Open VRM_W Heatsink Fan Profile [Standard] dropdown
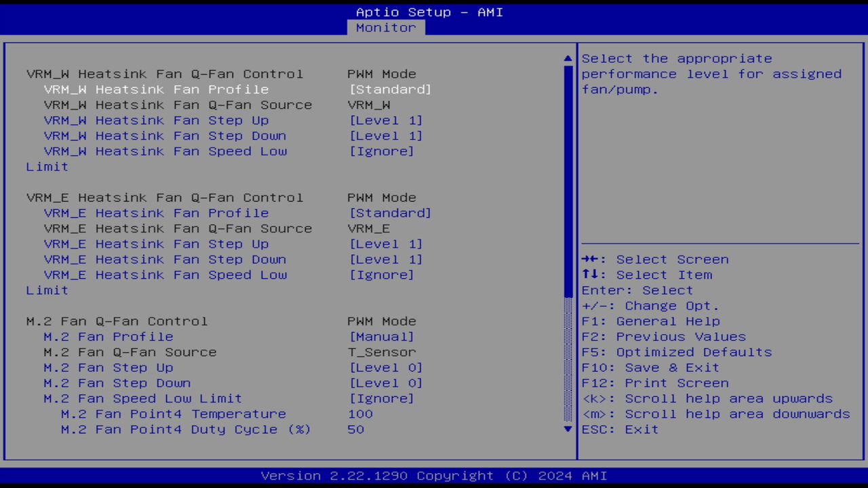The image size is (868, 488). pyautogui.click(x=390, y=89)
